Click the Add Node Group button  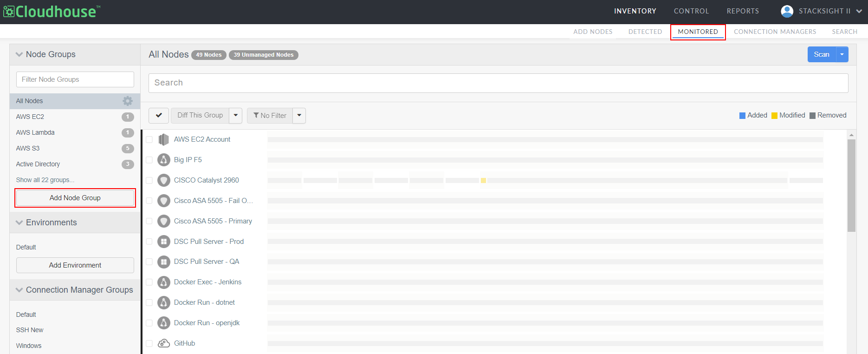coord(75,198)
